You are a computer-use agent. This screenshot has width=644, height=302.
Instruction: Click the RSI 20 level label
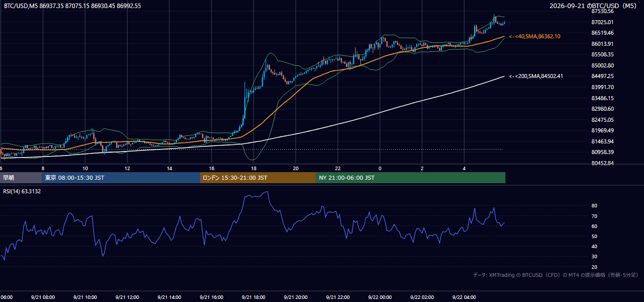[594, 267]
